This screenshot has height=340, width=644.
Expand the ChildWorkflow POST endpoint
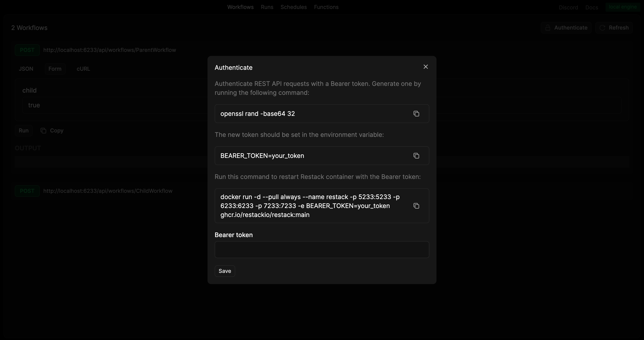[108, 191]
